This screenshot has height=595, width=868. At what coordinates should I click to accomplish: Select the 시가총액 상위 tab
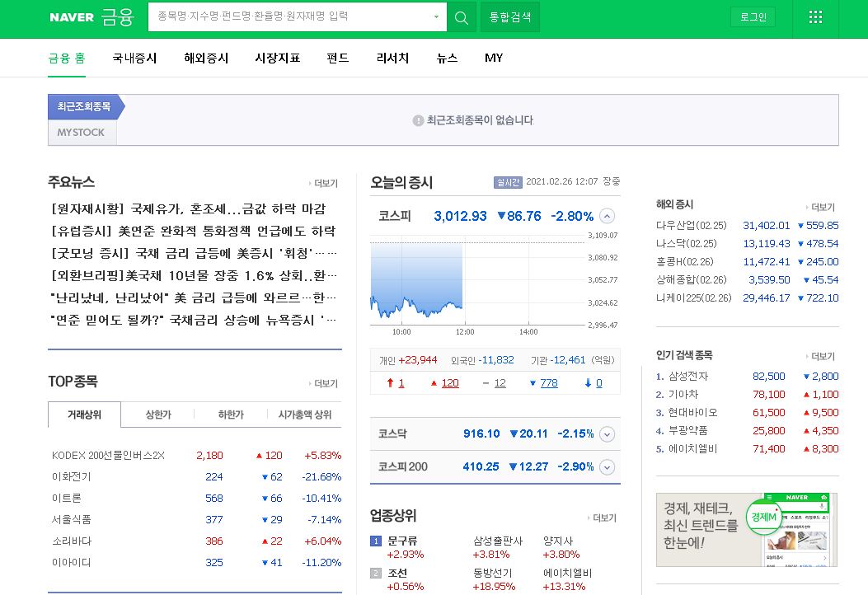pyautogui.click(x=304, y=415)
